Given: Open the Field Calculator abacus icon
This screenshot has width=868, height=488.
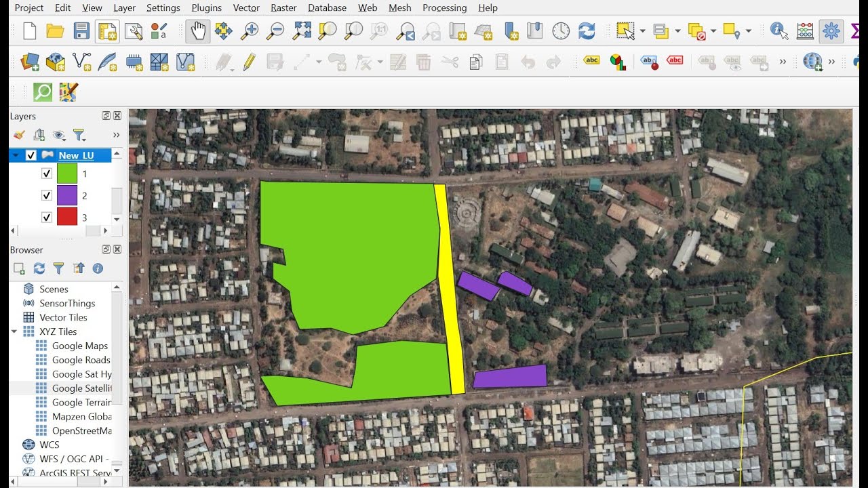Looking at the screenshot, I should pyautogui.click(x=805, y=31).
